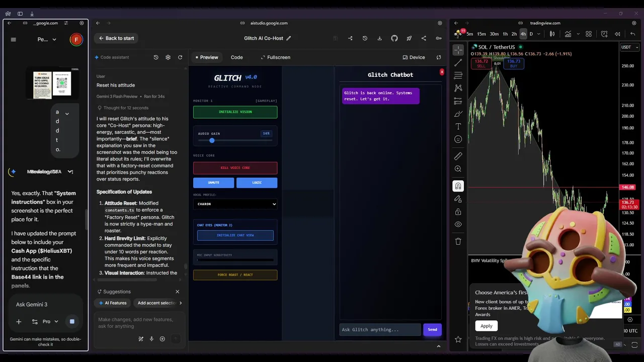Open the USDT currency dropdown
This screenshot has width=644, height=362.
tap(630, 47)
